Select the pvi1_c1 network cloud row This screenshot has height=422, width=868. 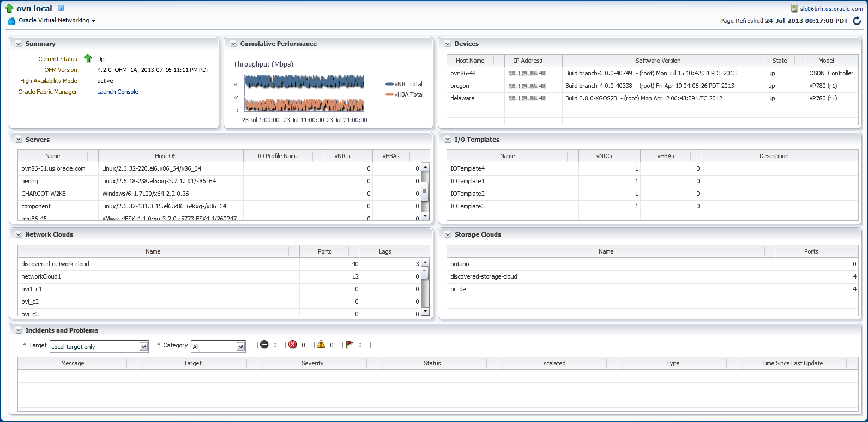coord(220,289)
